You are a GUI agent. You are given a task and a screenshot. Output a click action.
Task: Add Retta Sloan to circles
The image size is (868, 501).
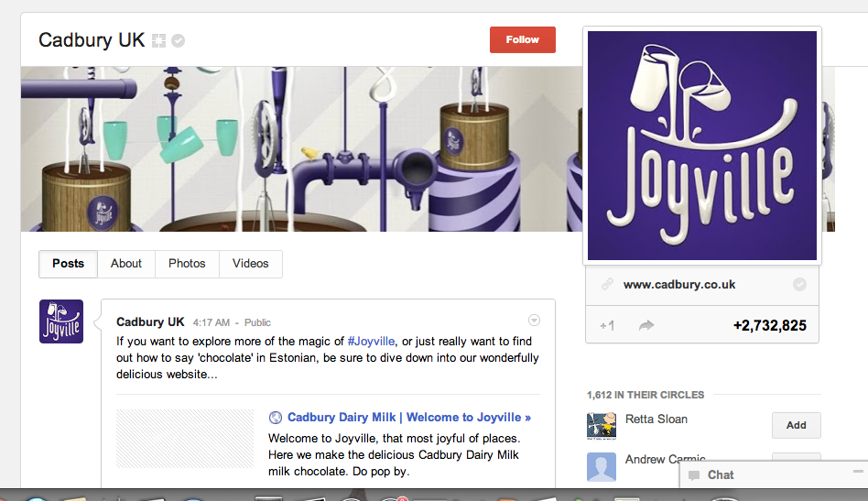(796, 425)
